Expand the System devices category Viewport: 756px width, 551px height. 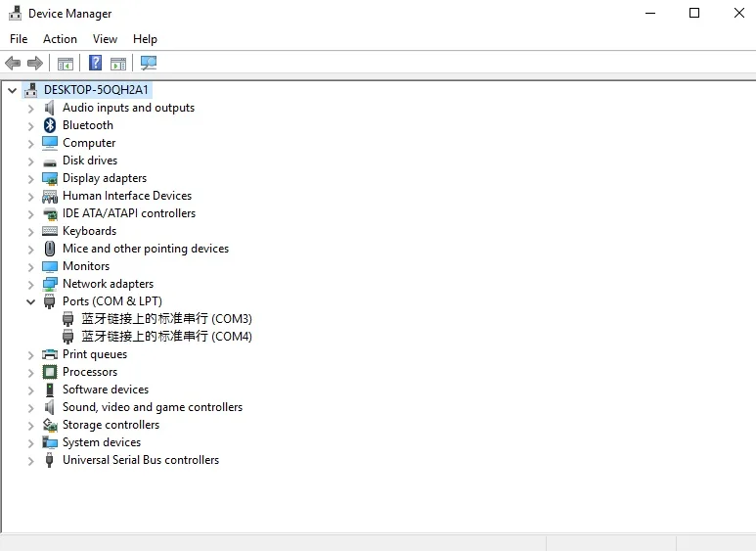coord(31,443)
